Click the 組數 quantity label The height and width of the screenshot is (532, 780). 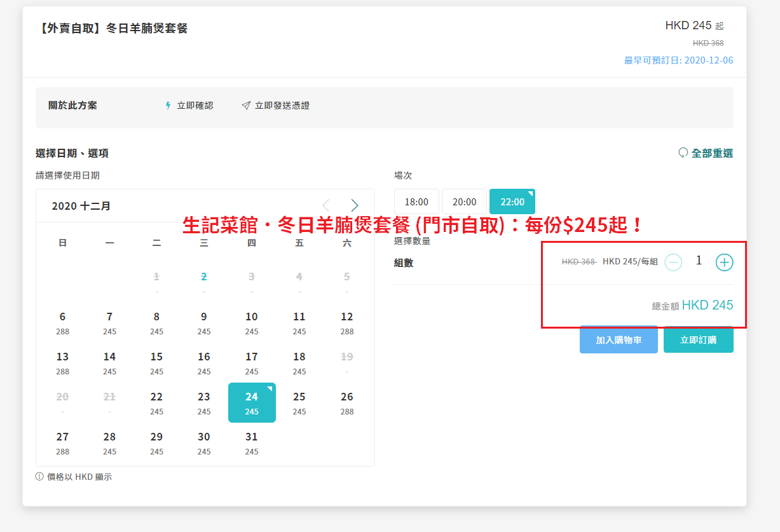tap(404, 263)
